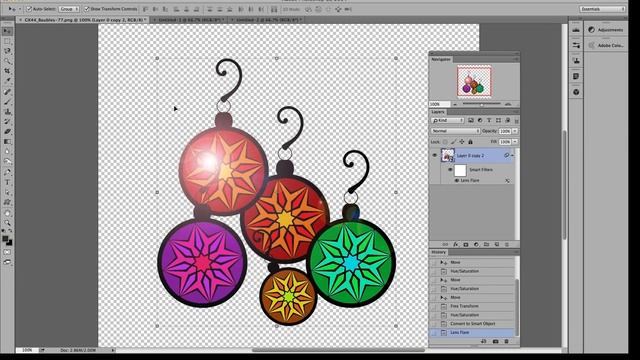Select the Layers panel tab

pos(438,112)
